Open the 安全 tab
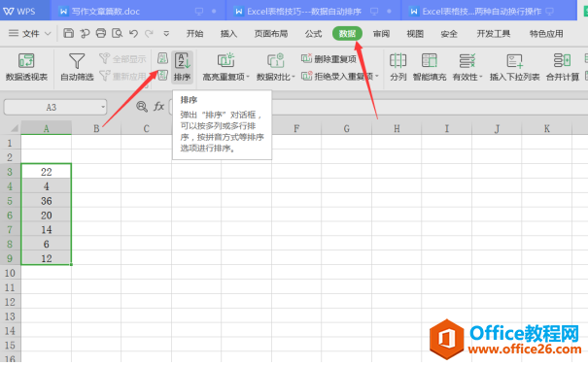 point(449,34)
